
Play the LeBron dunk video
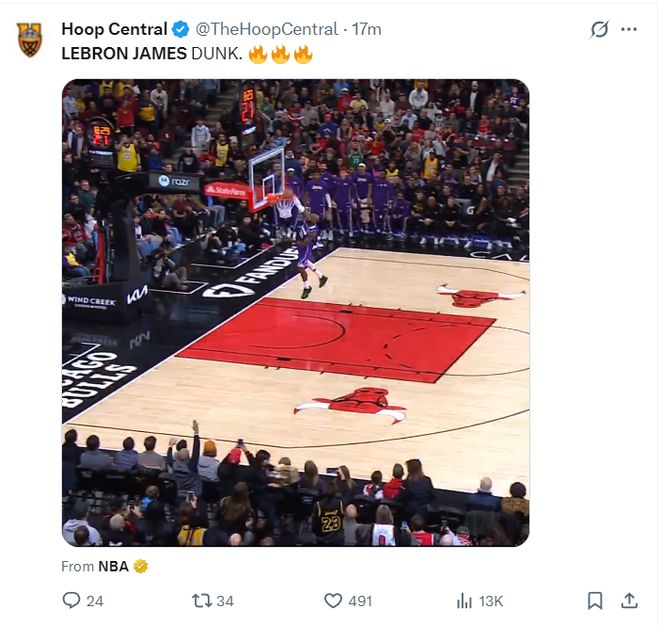(x=295, y=312)
